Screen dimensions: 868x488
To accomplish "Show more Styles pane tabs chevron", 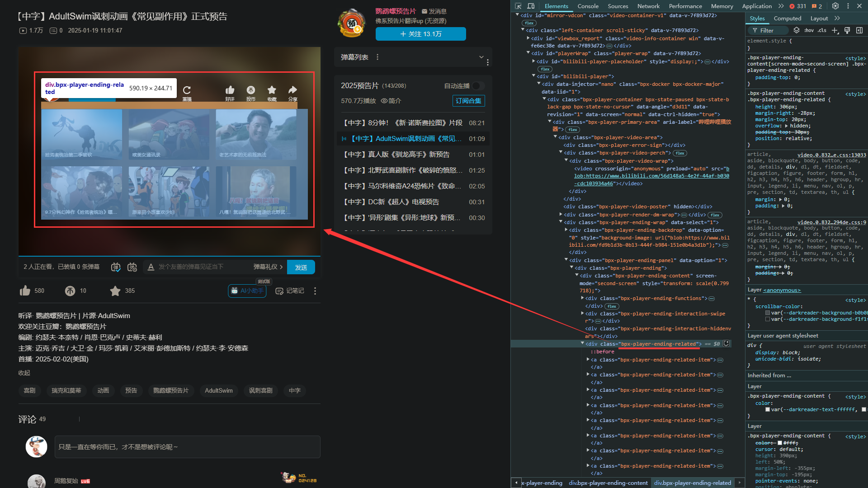I will point(837,18).
